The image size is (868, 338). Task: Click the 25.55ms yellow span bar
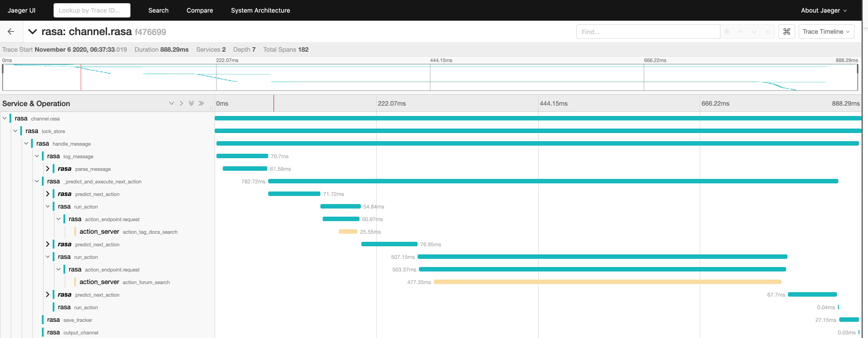[348, 231]
